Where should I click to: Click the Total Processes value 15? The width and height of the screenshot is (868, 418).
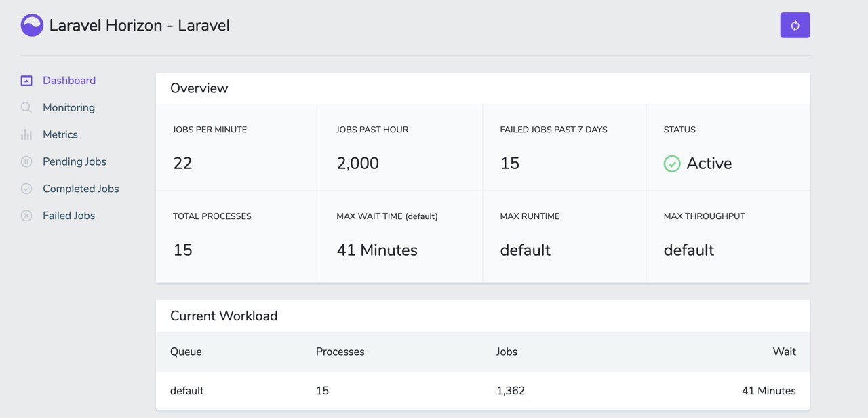(182, 250)
